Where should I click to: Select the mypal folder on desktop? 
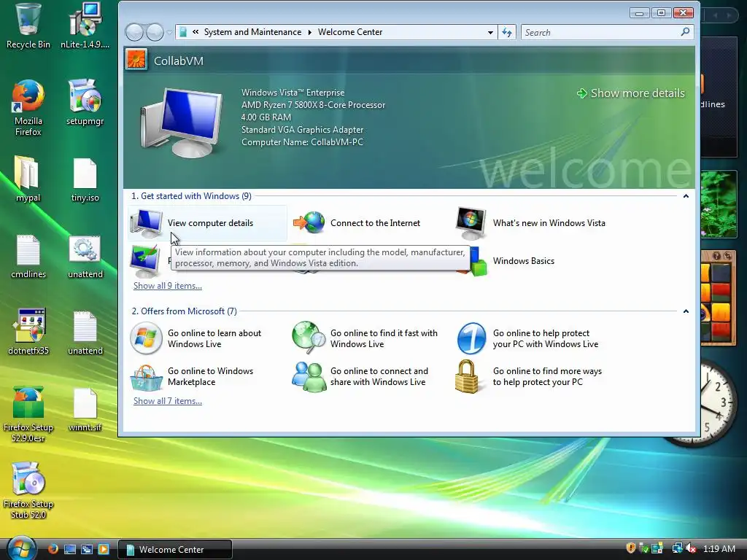[28, 179]
